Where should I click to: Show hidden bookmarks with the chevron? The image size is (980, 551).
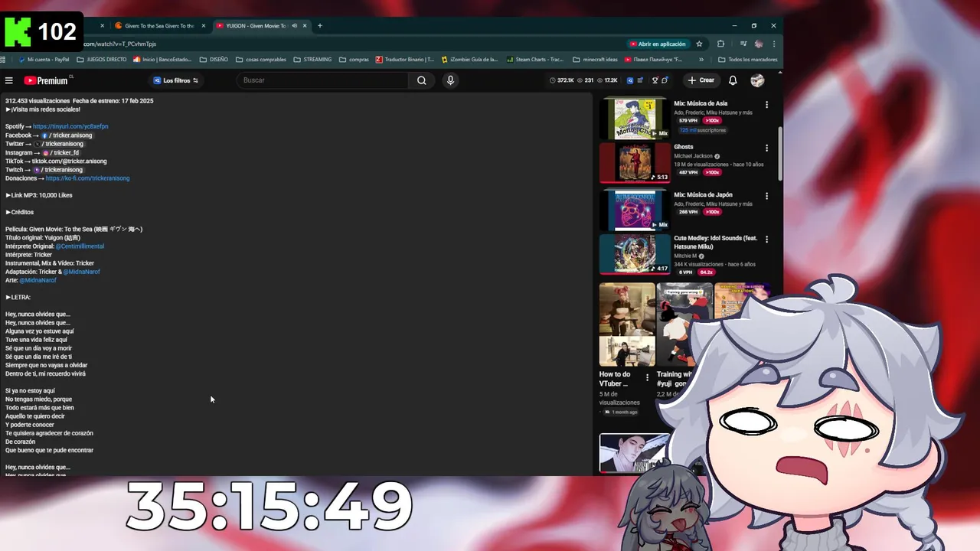point(701,60)
